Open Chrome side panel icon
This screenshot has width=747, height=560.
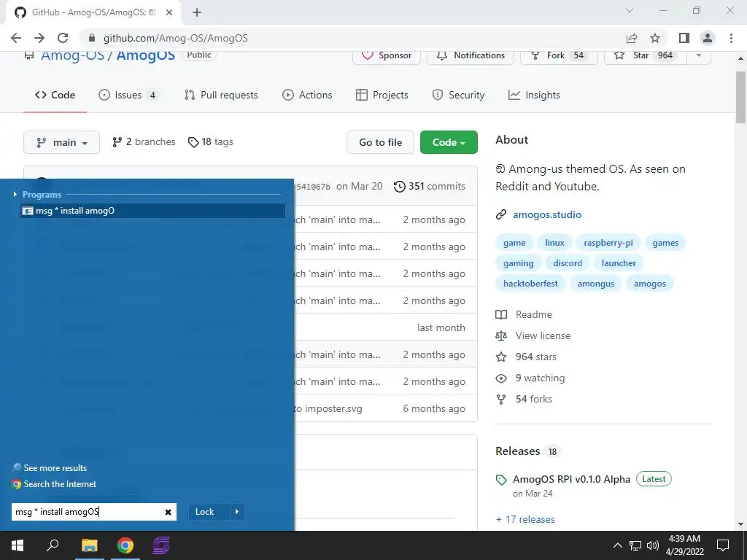point(684,38)
